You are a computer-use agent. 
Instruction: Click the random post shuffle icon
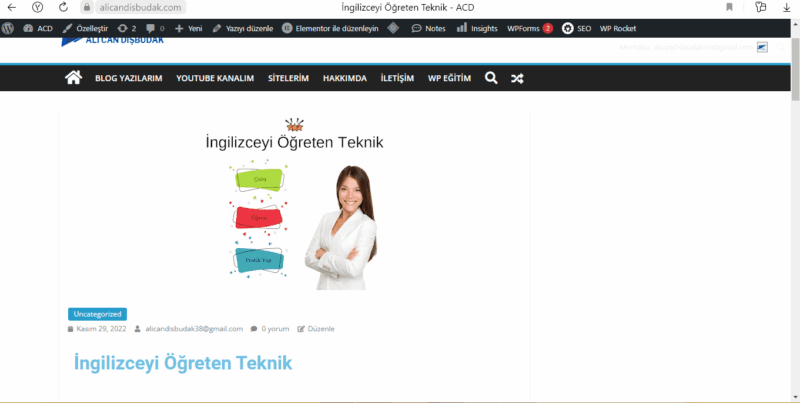[x=517, y=78]
